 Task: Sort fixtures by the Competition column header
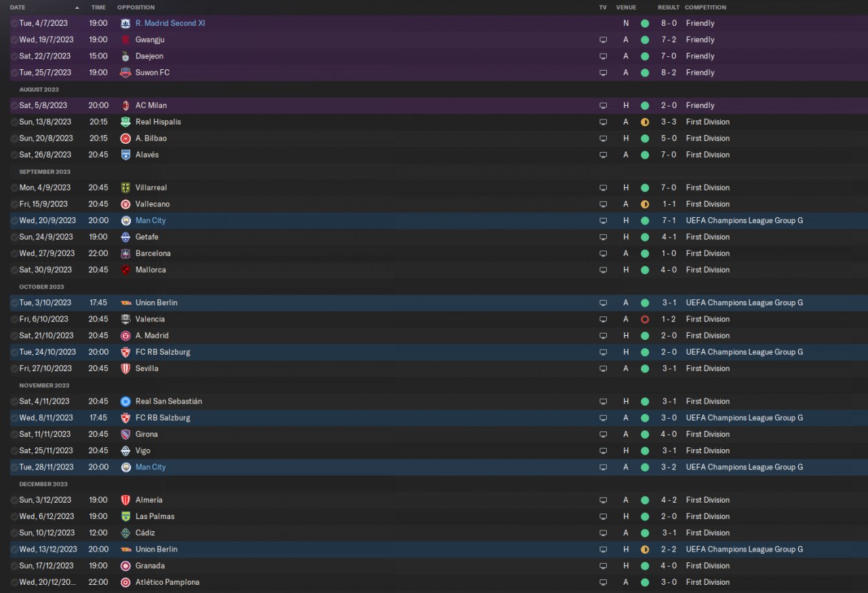[705, 7]
